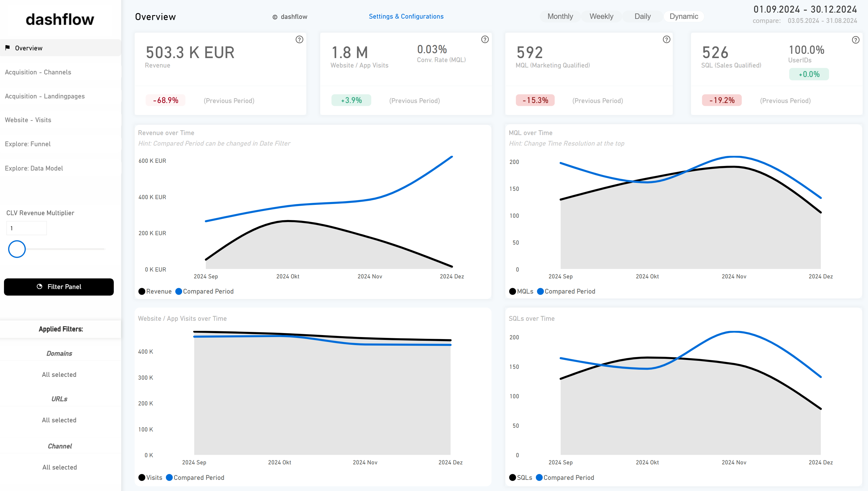
Task: Click the copyright icon next to dashflow
Action: (x=275, y=17)
